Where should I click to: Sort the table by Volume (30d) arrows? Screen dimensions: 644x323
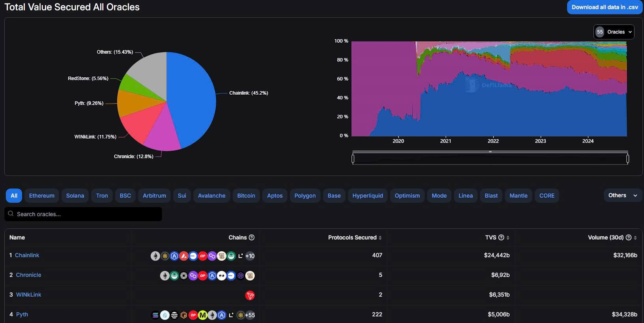pyautogui.click(x=635, y=238)
